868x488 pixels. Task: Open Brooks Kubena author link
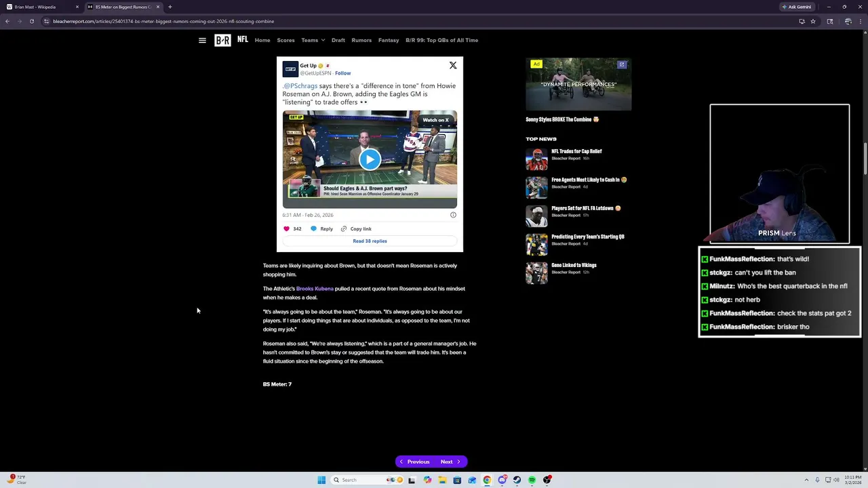315,289
